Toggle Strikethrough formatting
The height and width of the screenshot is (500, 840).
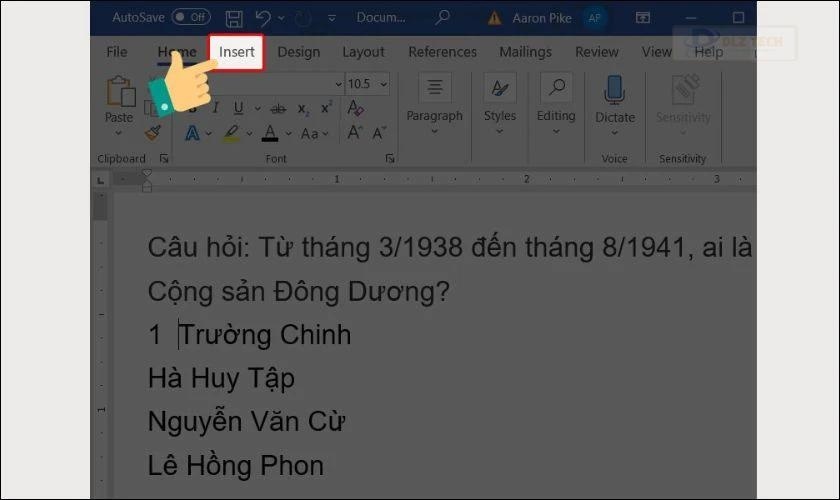[x=278, y=109]
